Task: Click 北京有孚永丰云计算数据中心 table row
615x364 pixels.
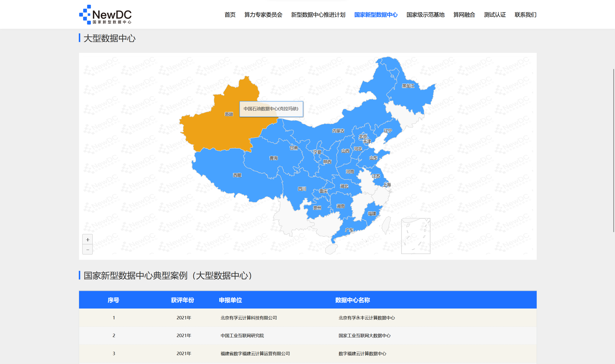Action: pos(367,318)
